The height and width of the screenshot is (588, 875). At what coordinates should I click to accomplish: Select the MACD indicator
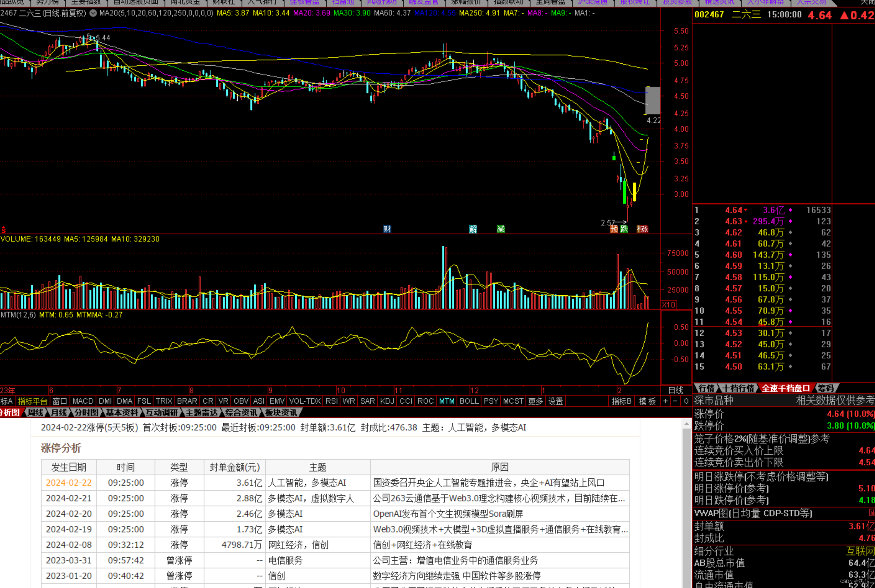point(83,401)
